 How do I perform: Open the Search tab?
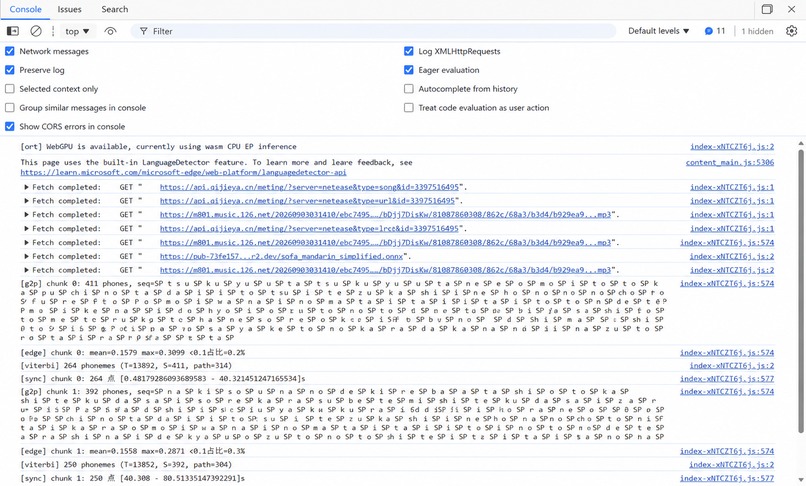(x=115, y=9)
